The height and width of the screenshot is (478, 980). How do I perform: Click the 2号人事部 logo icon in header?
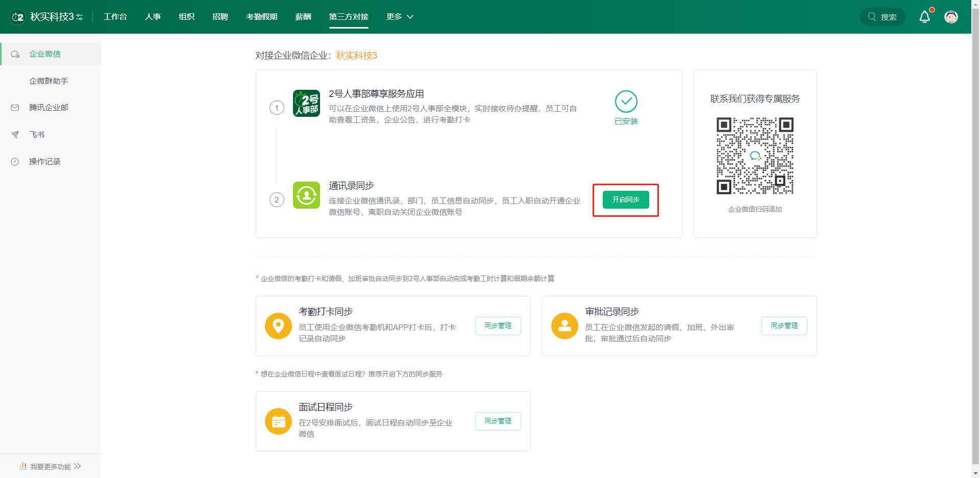click(x=17, y=17)
